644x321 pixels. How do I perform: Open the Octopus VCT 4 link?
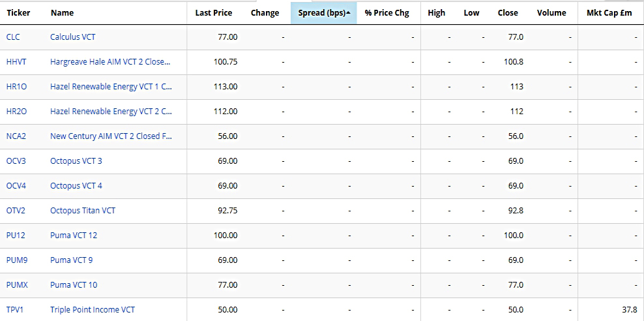76,186
